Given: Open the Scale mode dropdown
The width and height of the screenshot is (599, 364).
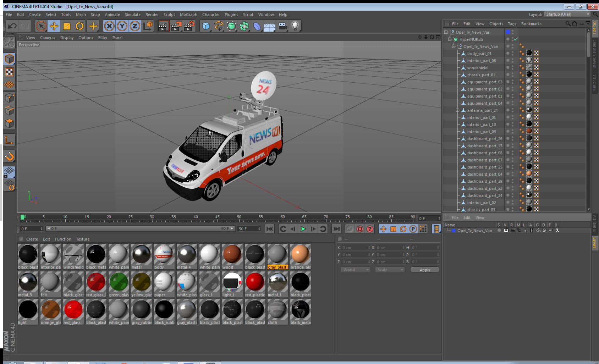Looking at the screenshot, I should click(390, 270).
